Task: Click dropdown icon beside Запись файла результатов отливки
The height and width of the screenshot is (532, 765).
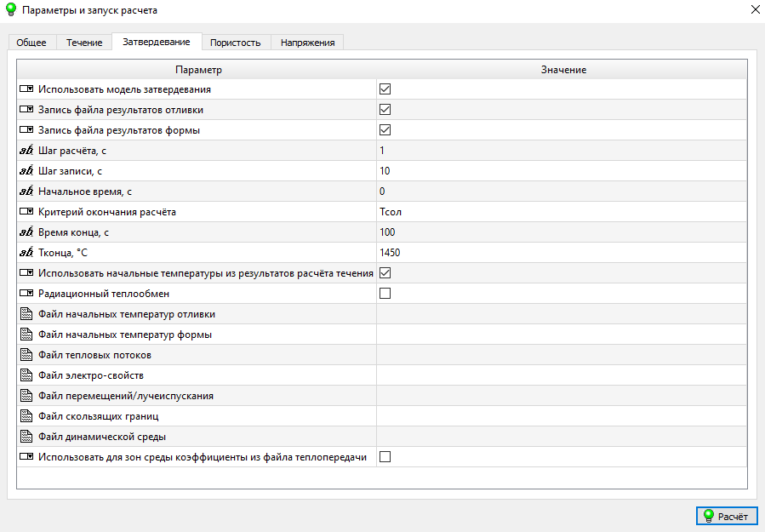Action: (26, 110)
